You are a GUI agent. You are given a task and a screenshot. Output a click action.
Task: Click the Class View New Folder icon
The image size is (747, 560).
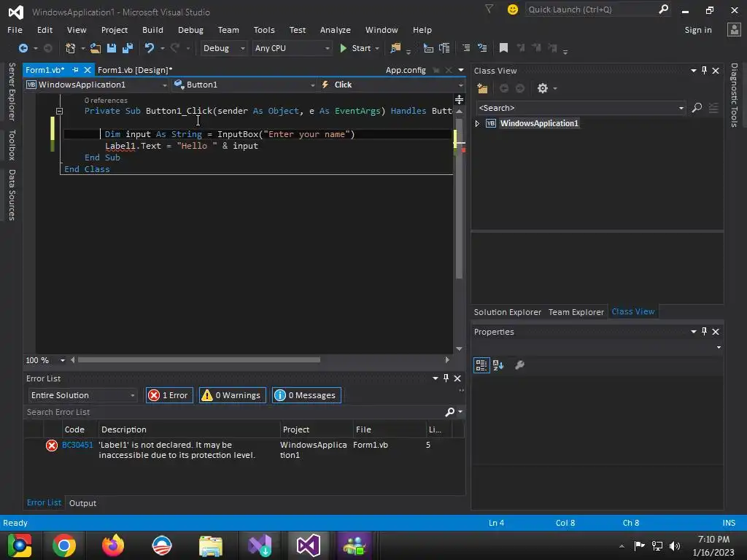coord(482,88)
